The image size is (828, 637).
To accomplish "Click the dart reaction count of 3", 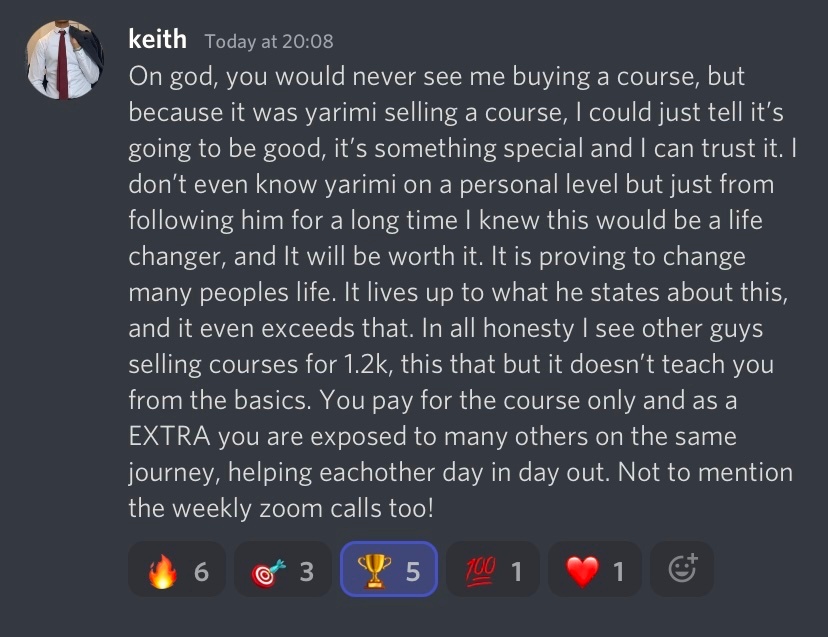I will (x=306, y=571).
